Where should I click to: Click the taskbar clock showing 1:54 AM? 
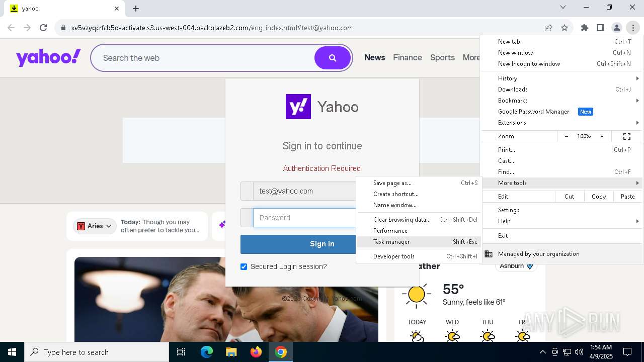pyautogui.click(x=601, y=352)
